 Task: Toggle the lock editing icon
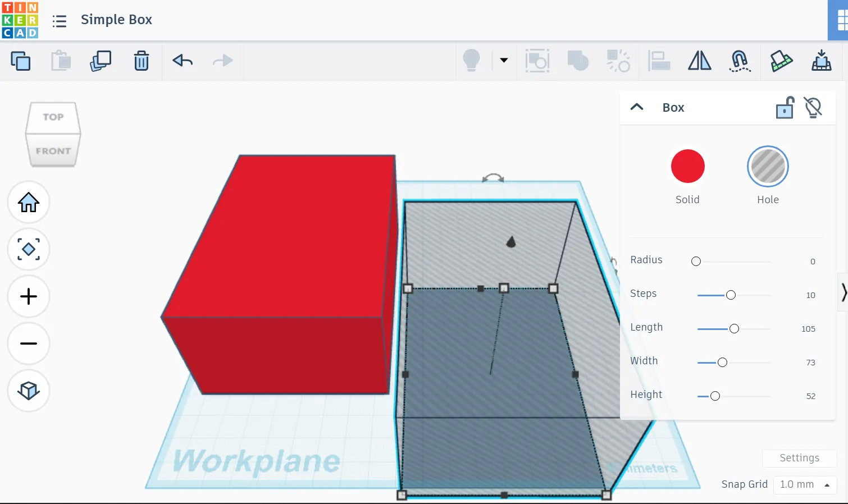(785, 107)
